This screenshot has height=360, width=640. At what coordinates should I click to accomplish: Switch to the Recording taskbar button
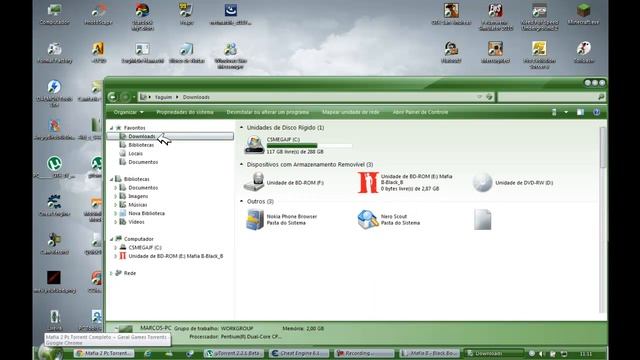point(364,353)
